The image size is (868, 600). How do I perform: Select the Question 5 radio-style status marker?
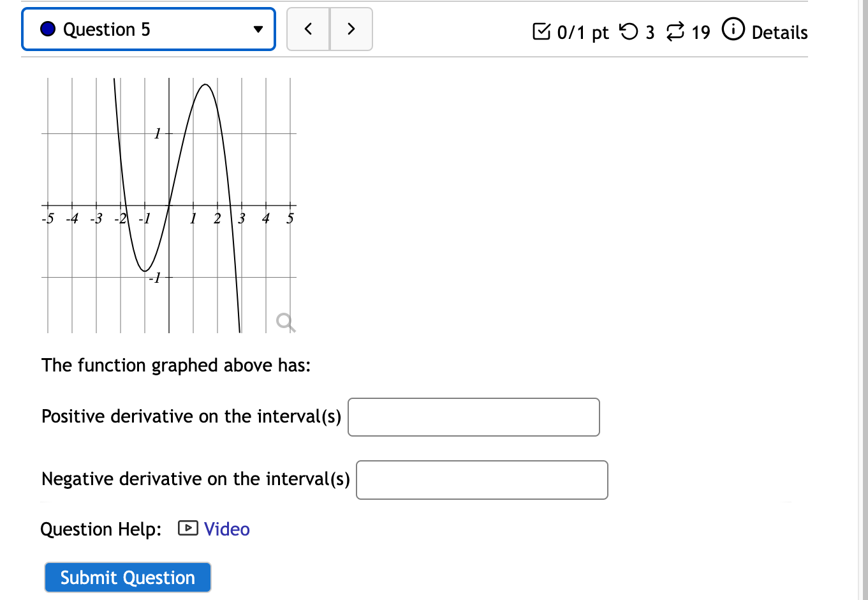(47, 29)
